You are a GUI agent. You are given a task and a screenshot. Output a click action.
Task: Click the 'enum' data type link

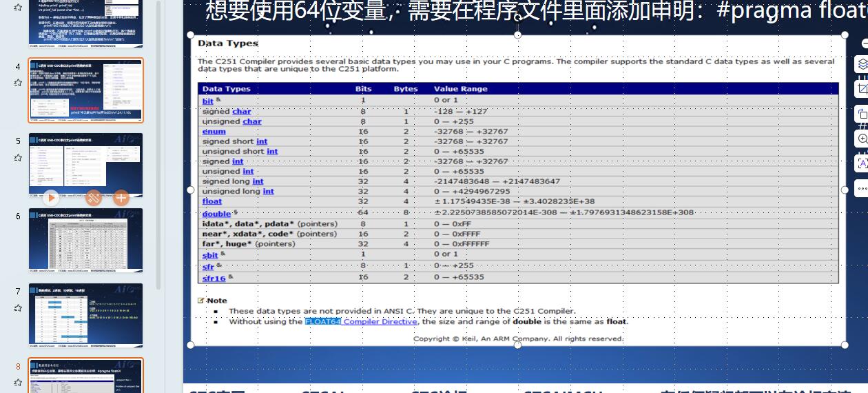coord(214,131)
